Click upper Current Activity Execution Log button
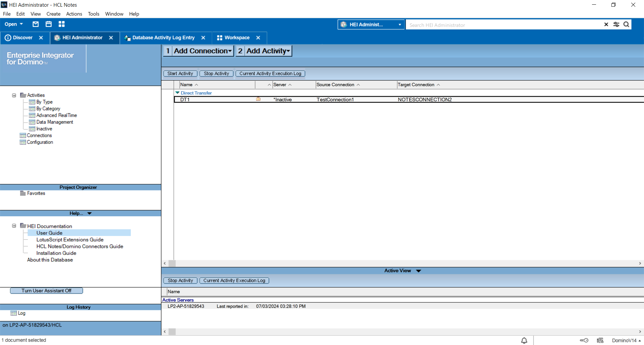This screenshot has height=345, width=644. click(270, 73)
